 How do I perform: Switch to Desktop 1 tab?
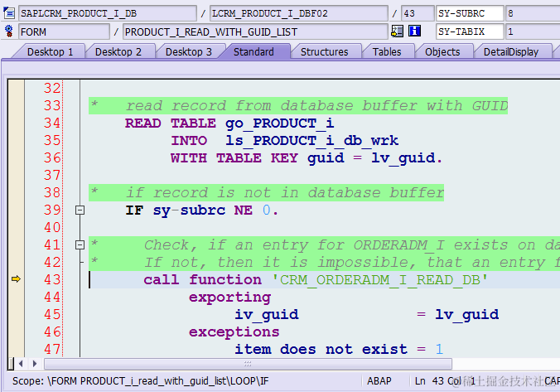coord(50,52)
